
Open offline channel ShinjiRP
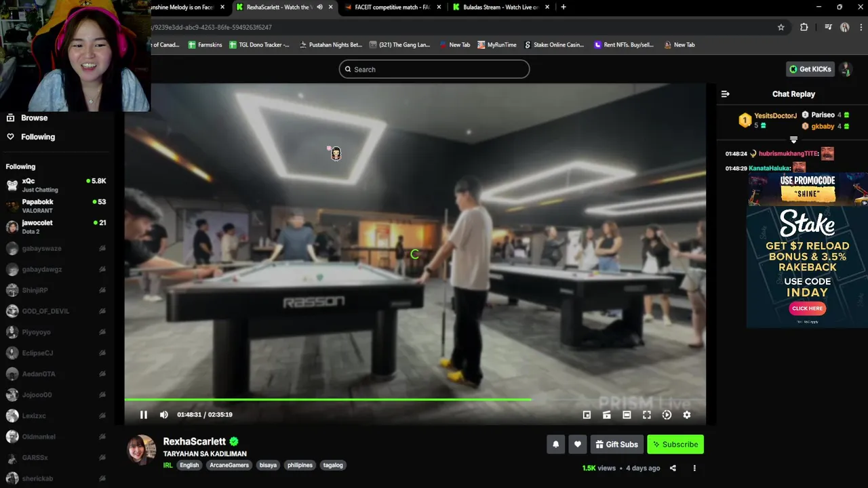coord(57,290)
